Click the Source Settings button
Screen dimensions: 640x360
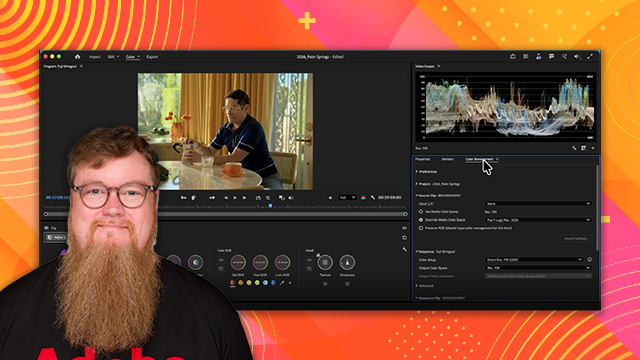click(576, 238)
